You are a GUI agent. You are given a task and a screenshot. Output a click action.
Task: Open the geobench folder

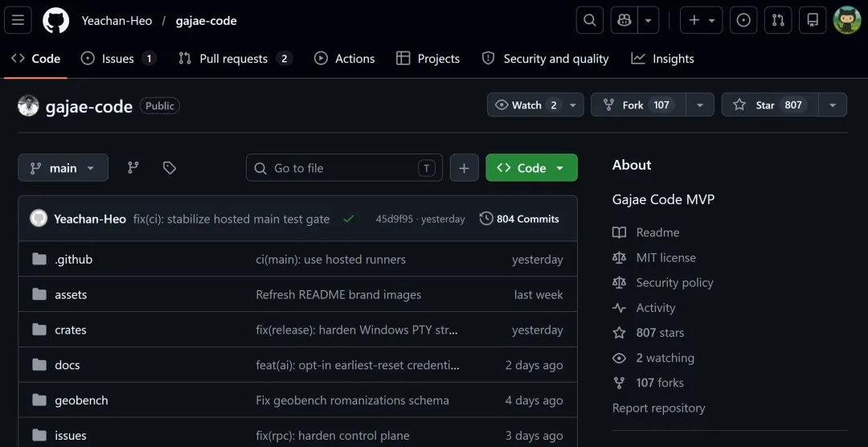tap(81, 400)
